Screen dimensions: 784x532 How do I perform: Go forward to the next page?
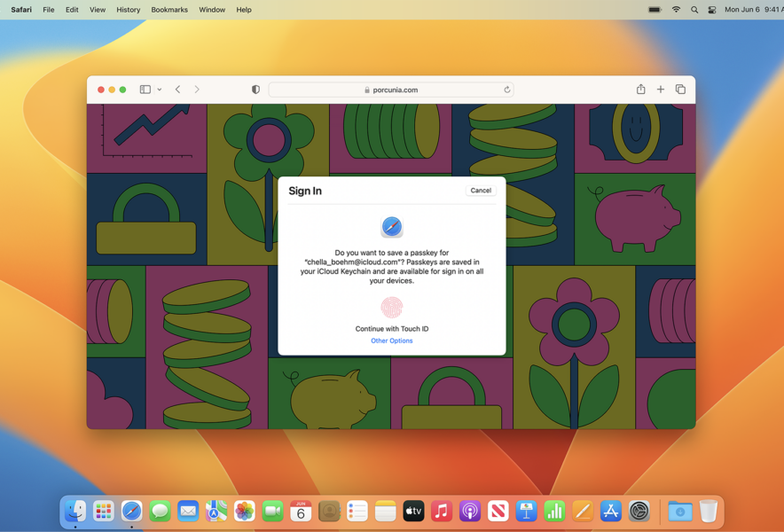click(x=197, y=90)
